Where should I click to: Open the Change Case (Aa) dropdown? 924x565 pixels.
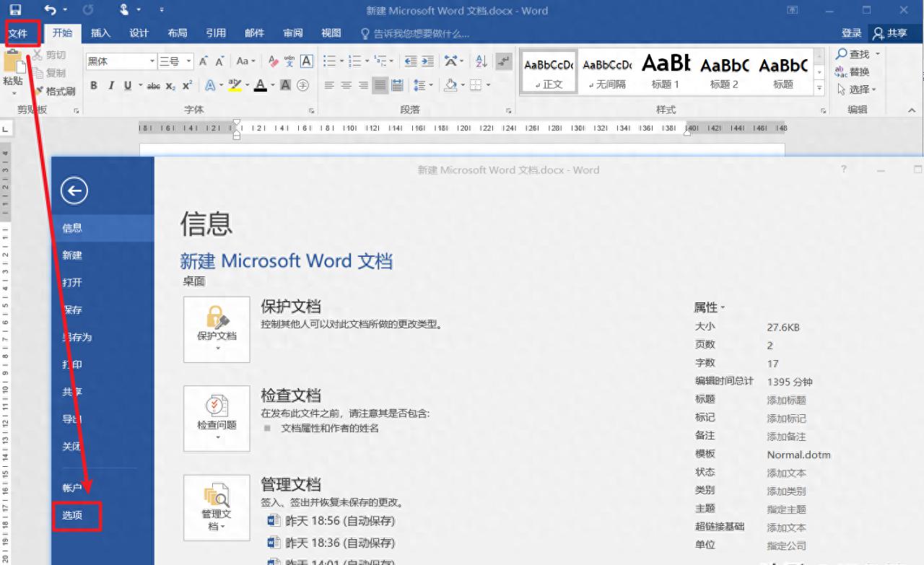click(245, 61)
